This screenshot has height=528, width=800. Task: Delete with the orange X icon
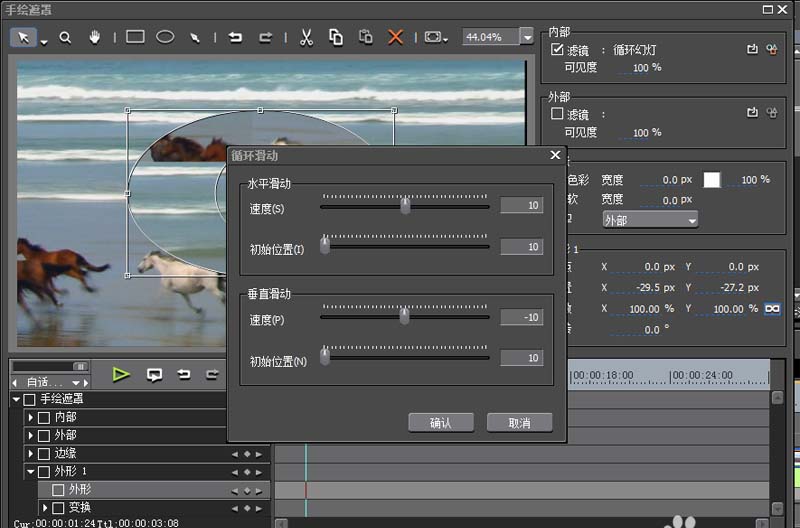[395, 37]
